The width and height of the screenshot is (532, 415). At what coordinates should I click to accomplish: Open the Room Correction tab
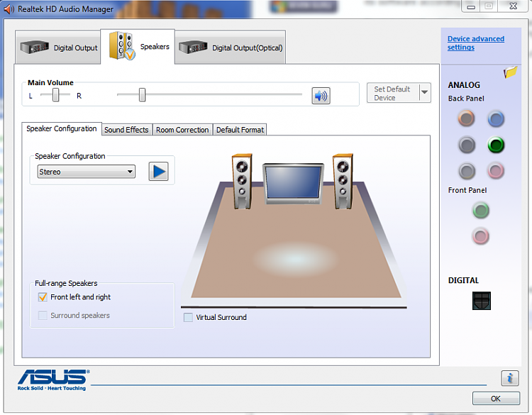click(182, 130)
